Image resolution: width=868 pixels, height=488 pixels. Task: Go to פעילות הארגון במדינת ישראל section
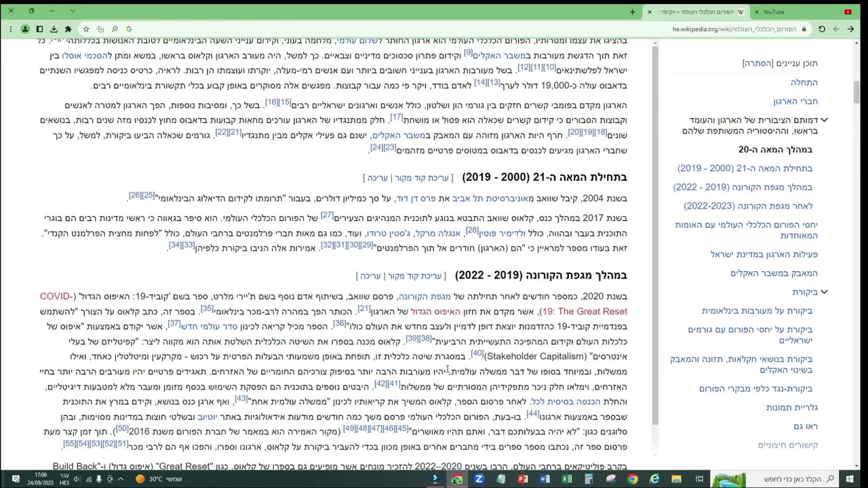tap(764, 254)
